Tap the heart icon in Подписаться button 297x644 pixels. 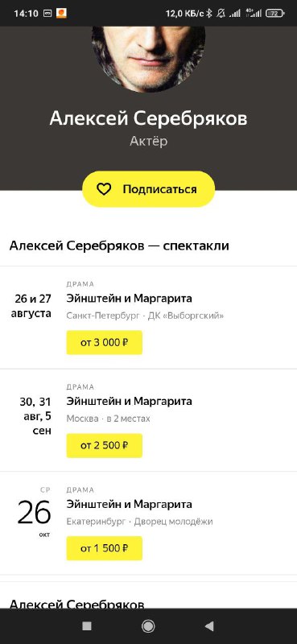coord(104,189)
